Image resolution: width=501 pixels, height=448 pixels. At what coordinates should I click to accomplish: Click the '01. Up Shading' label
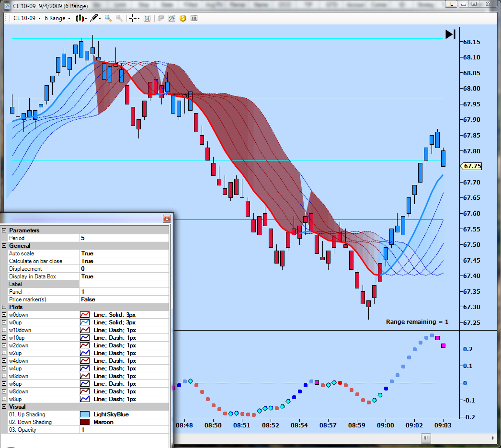(27, 414)
